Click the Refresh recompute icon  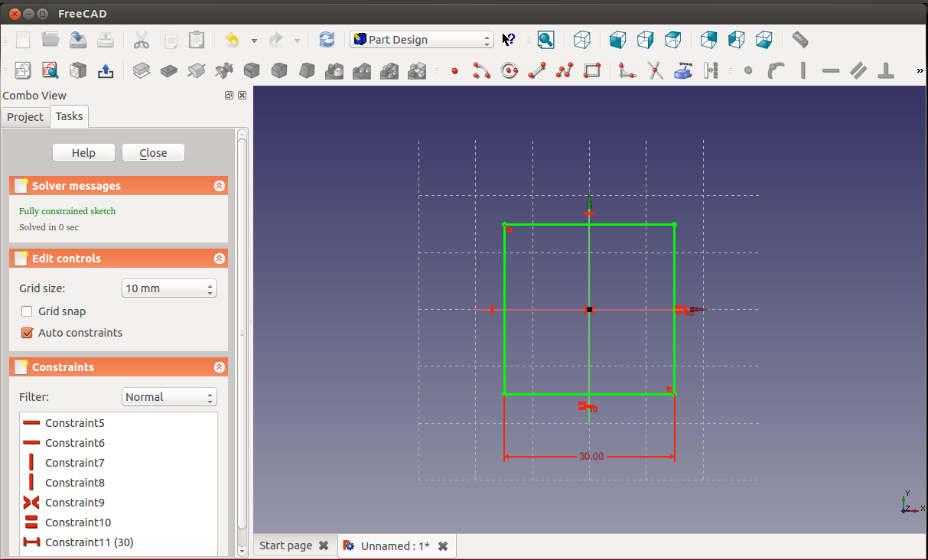[327, 40]
